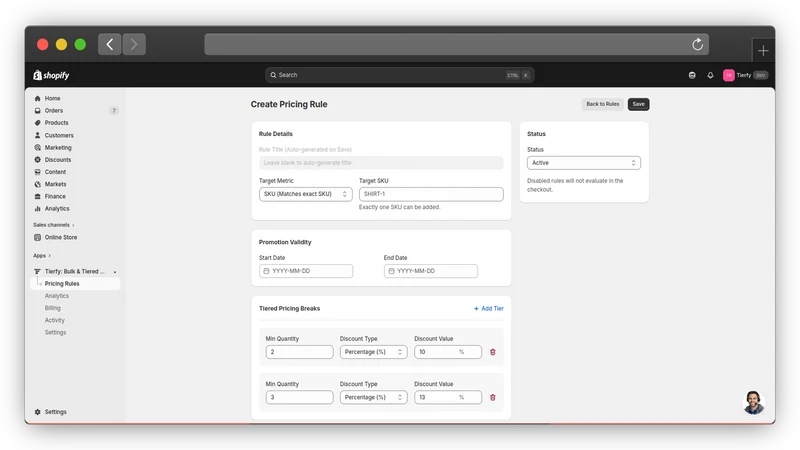Go back in browser history
The width and height of the screenshot is (800, 450).
pyautogui.click(x=110, y=44)
